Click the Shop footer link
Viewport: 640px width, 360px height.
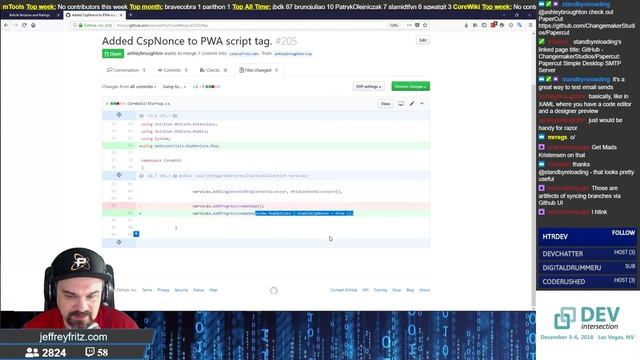tap(397, 290)
